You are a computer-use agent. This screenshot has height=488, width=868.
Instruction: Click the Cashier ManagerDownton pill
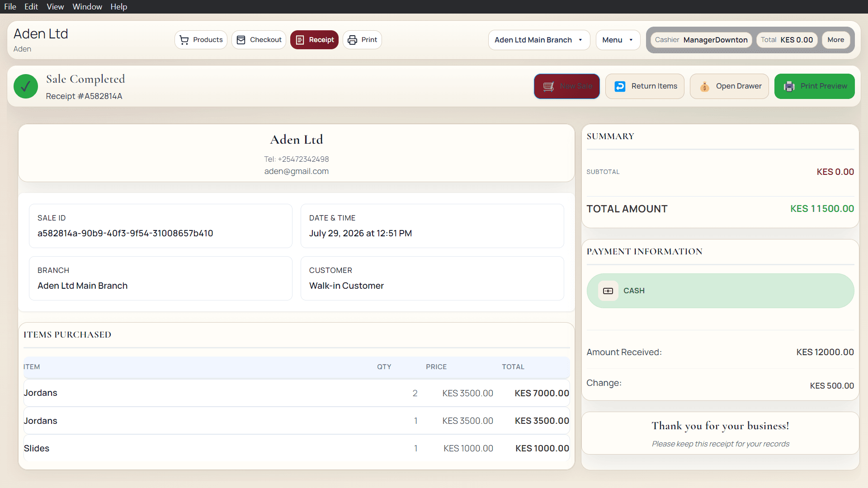[701, 40]
